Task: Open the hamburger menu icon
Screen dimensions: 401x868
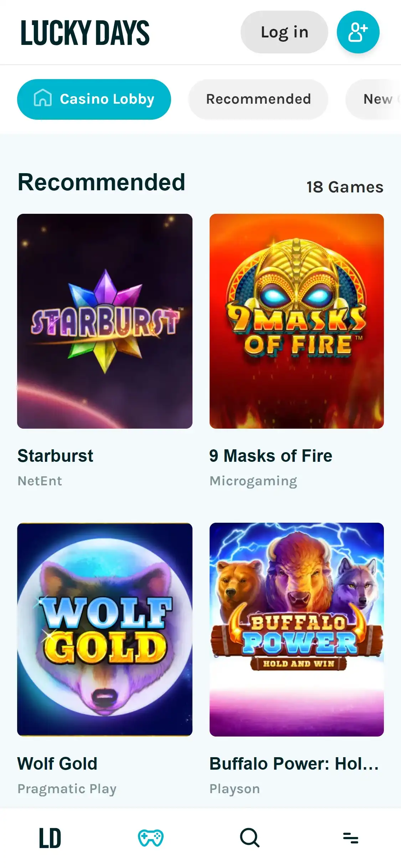Action: (x=350, y=838)
